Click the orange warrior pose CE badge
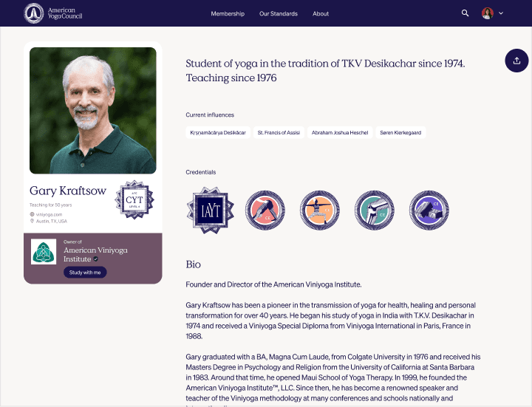The image size is (532, 407). point(320,211)
